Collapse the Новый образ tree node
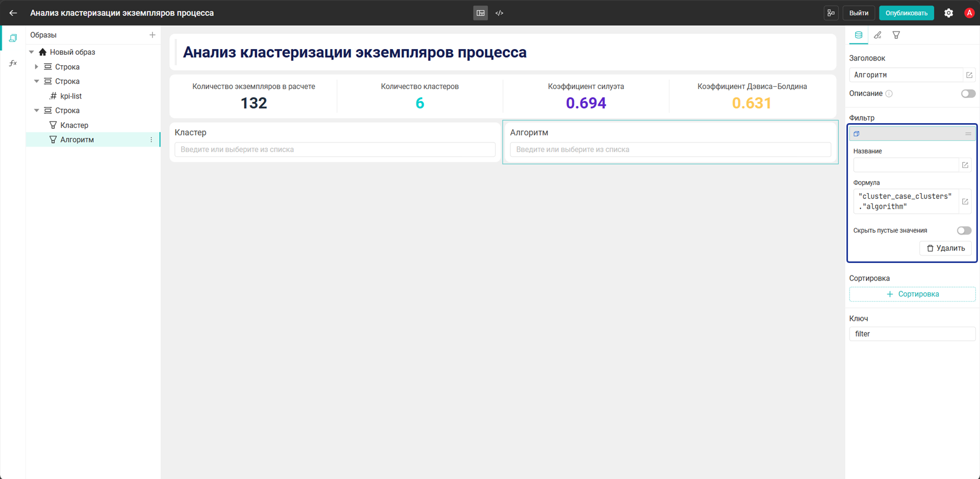This screenshot has height=479, width=980. pos(32,52)
